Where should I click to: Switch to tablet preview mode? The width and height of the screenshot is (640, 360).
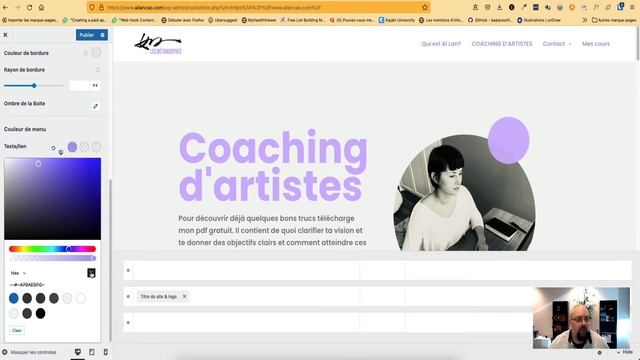pyautogui.click(x=91, y=352)
